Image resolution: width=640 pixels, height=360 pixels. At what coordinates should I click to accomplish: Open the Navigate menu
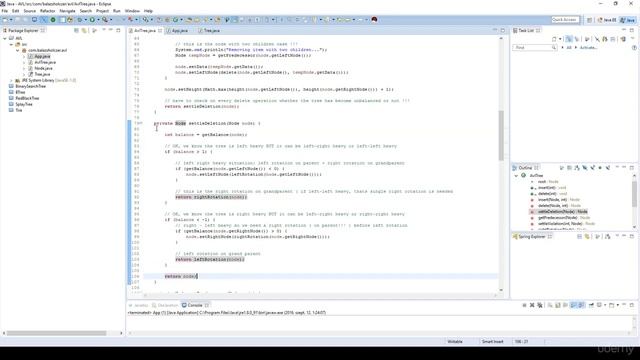pos(67,11)
